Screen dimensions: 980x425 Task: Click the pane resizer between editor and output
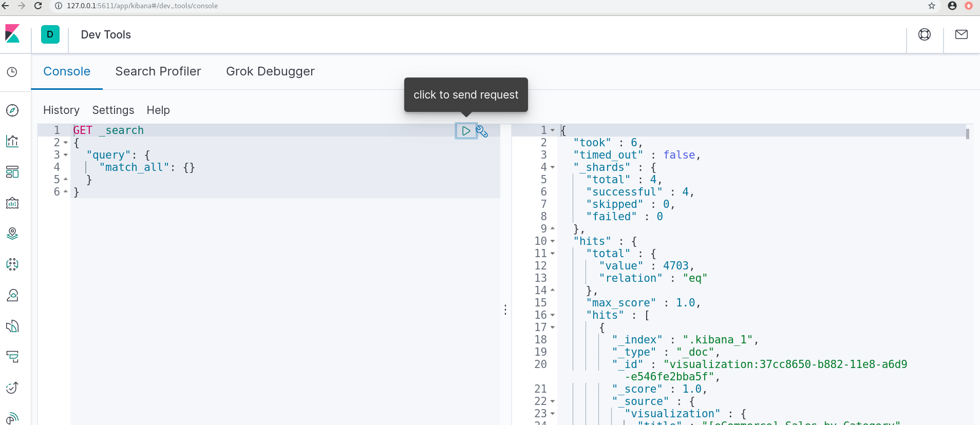(505, 310)
